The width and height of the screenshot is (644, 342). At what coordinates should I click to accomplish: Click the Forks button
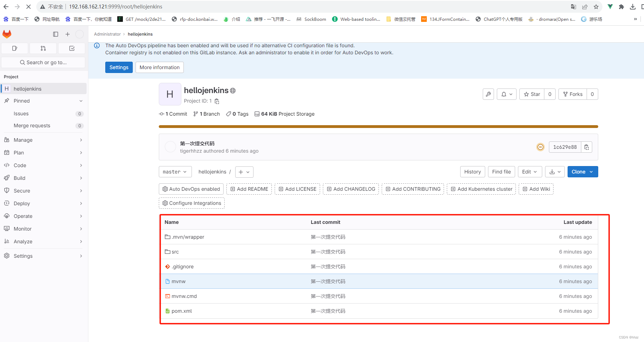point(573,94)
